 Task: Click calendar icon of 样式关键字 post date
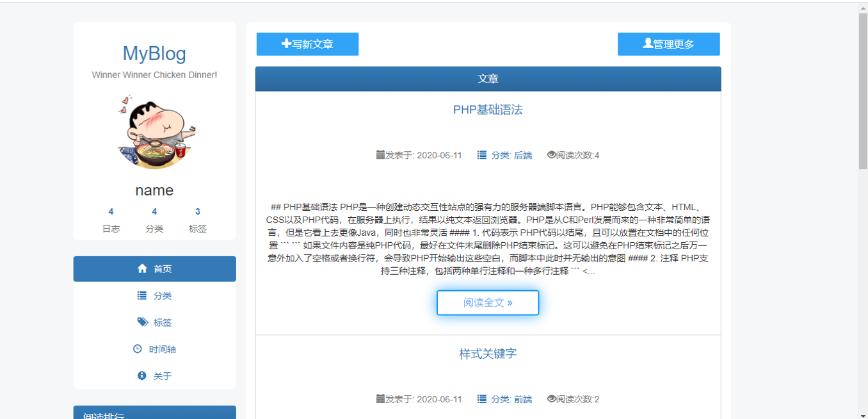click(x=380, y=398)
